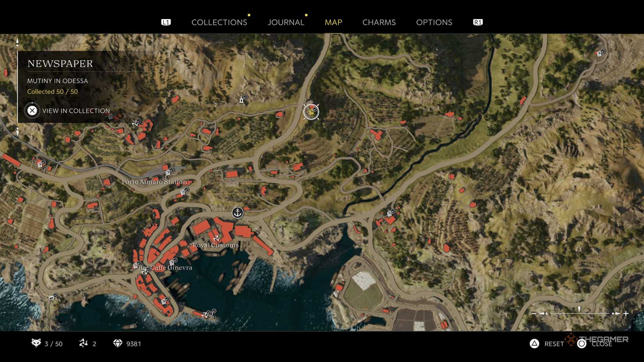Select the newspaper marker in the northeast corner
This screenshot has width=644, height=362.
coord(600,53)
